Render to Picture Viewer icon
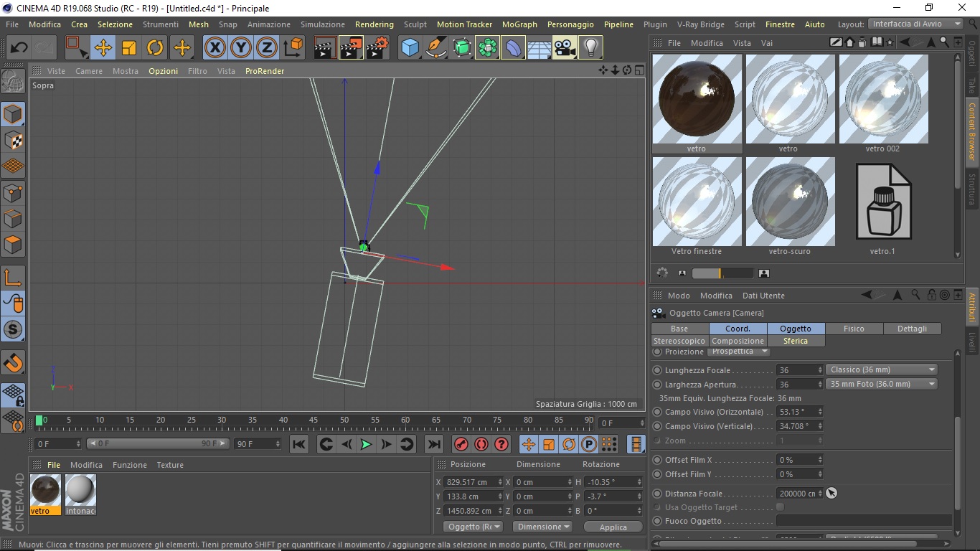 coord(351,48)
